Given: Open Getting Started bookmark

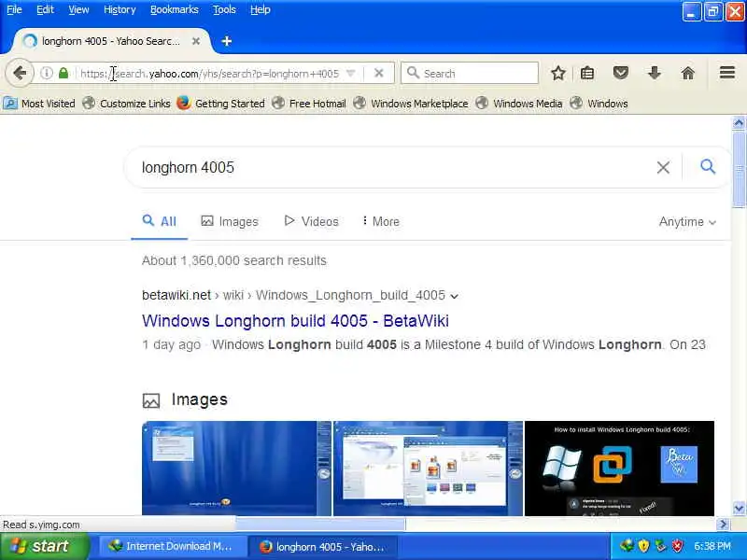Looking at the screenshot, I should [220, 104].
